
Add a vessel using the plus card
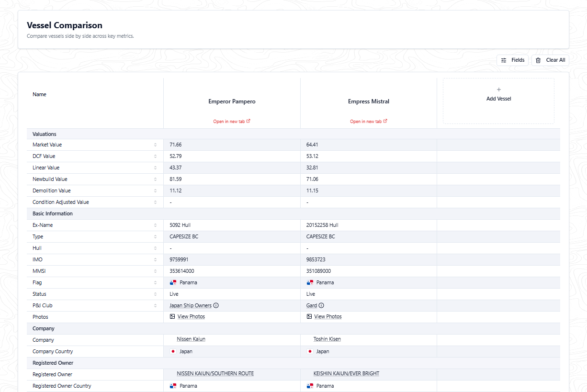(498, 101)
